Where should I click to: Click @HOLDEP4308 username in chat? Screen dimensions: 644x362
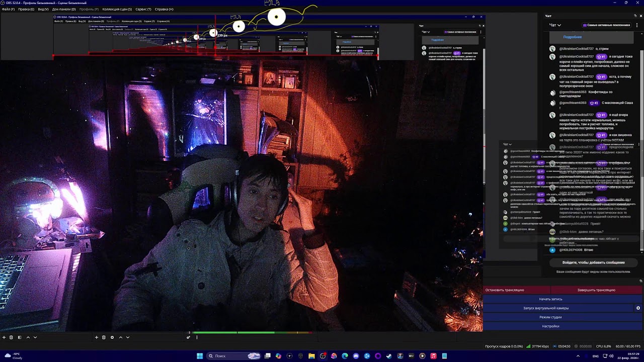tap(571, 250)
